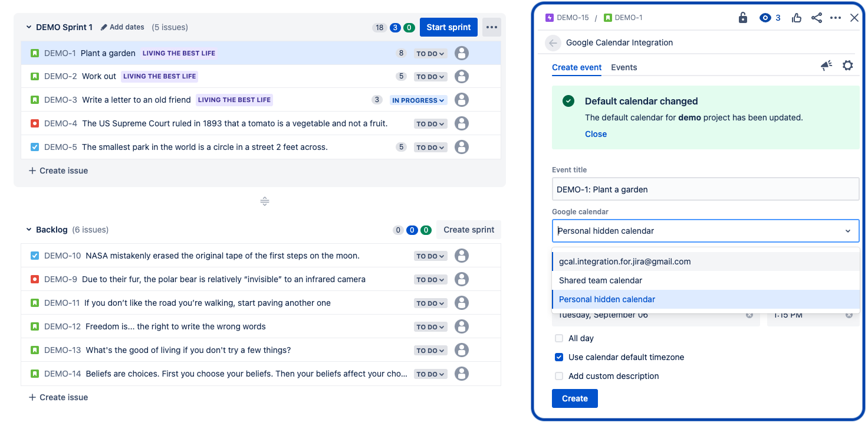Collapse the DEMO Sprint 1 section

click(28, 27)
